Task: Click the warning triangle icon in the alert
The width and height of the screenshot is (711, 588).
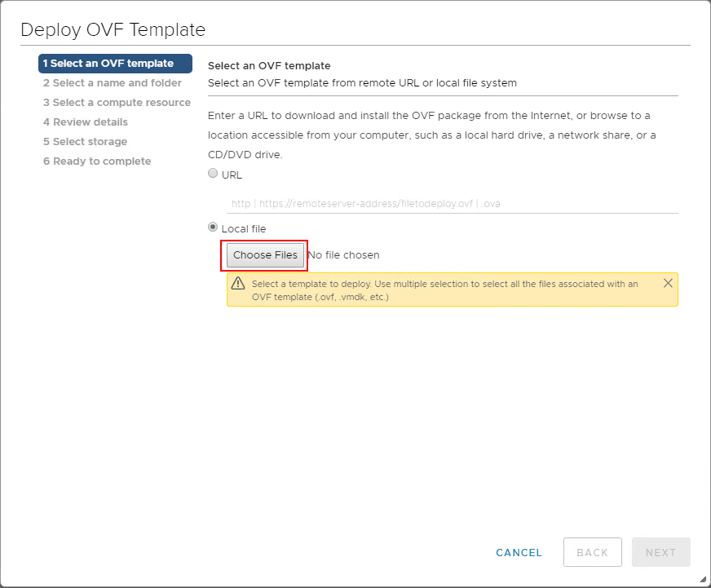Action: (x=238, y=284)
